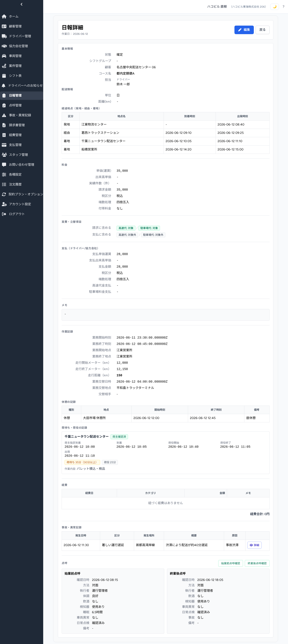This screenshot has width=288, height=644.
Task: Select the シフト表 calendar icon
Action: 4,76
